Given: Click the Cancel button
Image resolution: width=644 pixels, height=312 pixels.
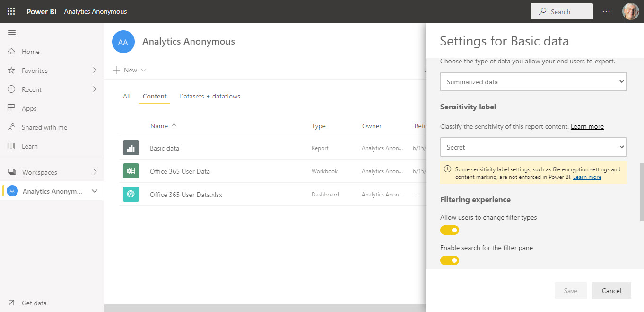Looking at the screenshot, I should tap(611, 291).
